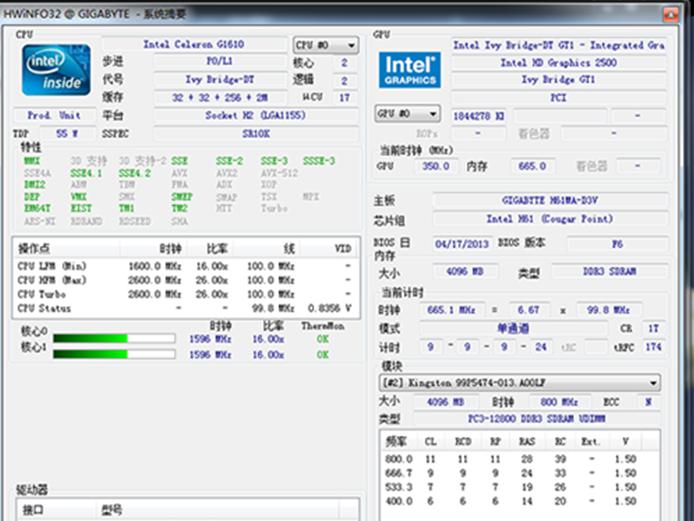Open the GPU #0 selector dropdown
The width and height of the screenshot is (694, 521).
point(408,114)
